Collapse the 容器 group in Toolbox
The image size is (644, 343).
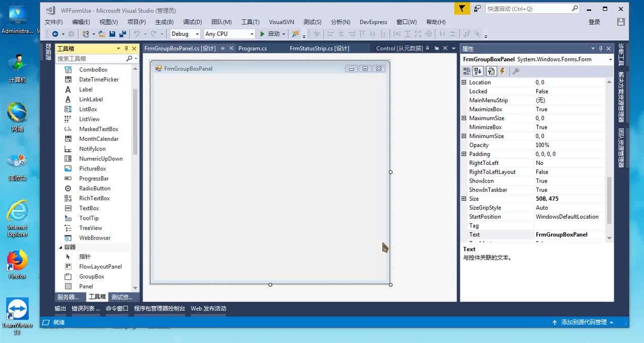(60, 247)
